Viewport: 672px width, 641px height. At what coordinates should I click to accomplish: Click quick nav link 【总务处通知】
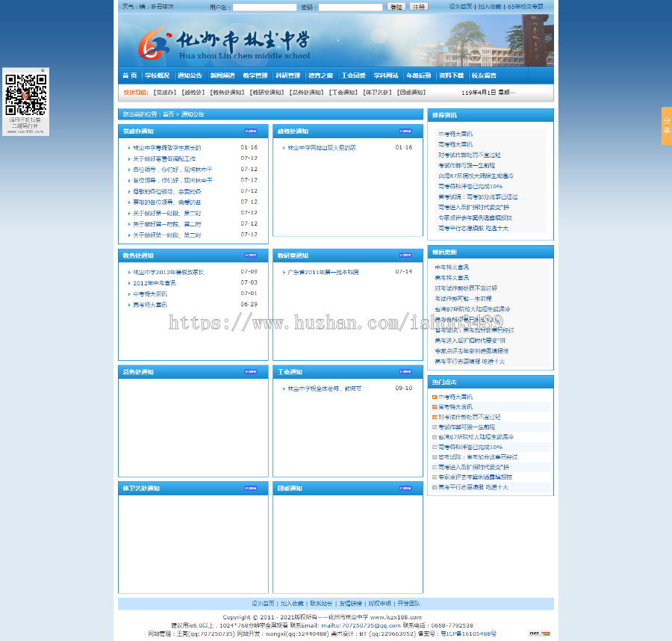[306, 93]
